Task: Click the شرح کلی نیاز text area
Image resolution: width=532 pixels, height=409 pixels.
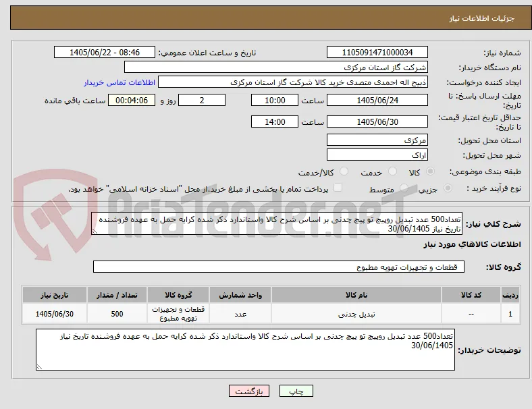Action: pyautogui.click(x=277, y=223)
